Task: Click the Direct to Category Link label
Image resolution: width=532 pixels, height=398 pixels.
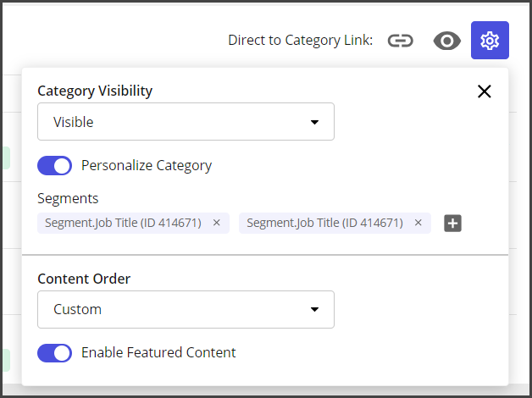Action: pos(300,41)
